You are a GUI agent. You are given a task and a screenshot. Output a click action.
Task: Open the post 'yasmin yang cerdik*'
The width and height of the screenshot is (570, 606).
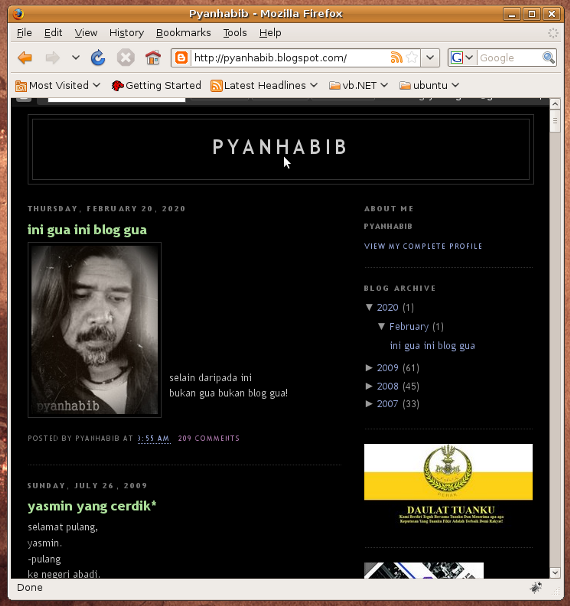coord(92,506)
